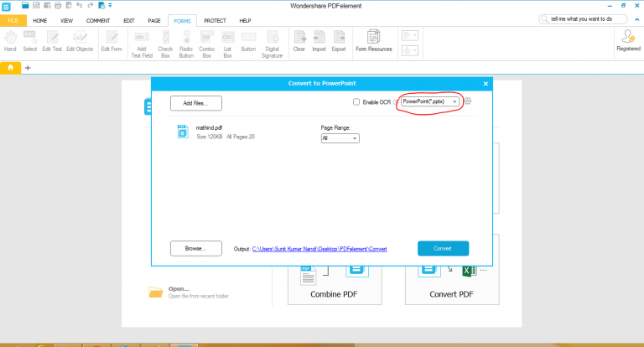Open the HELP tab
Viewport: 644px width, 347px height.
245,20
